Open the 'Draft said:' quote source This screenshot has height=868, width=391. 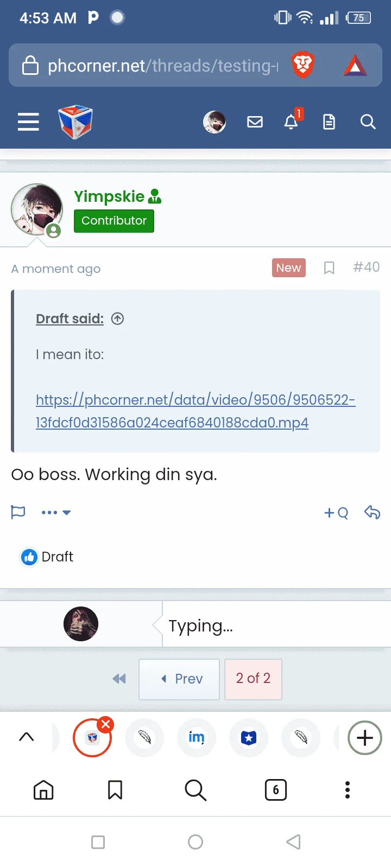pos(70,318)
